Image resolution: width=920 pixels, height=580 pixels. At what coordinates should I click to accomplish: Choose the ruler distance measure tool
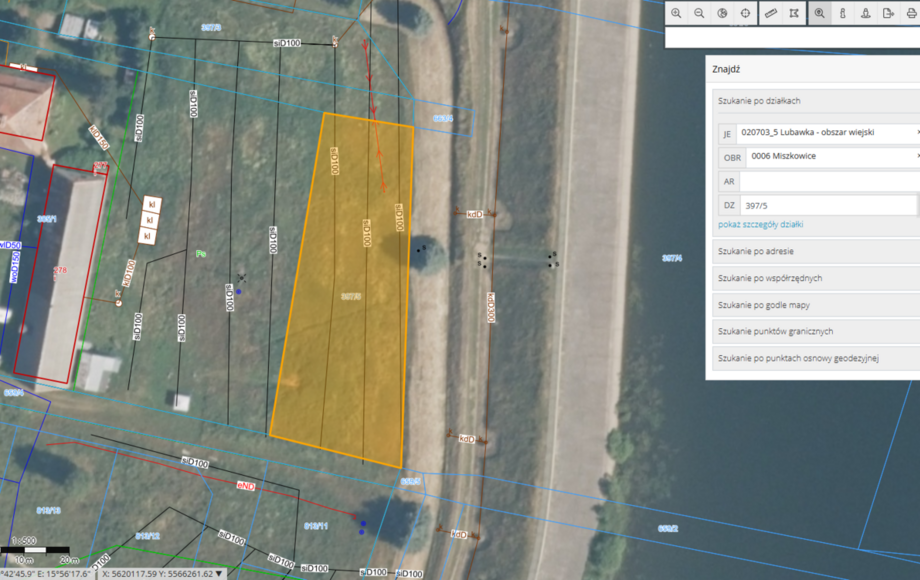tap(771, 13)
